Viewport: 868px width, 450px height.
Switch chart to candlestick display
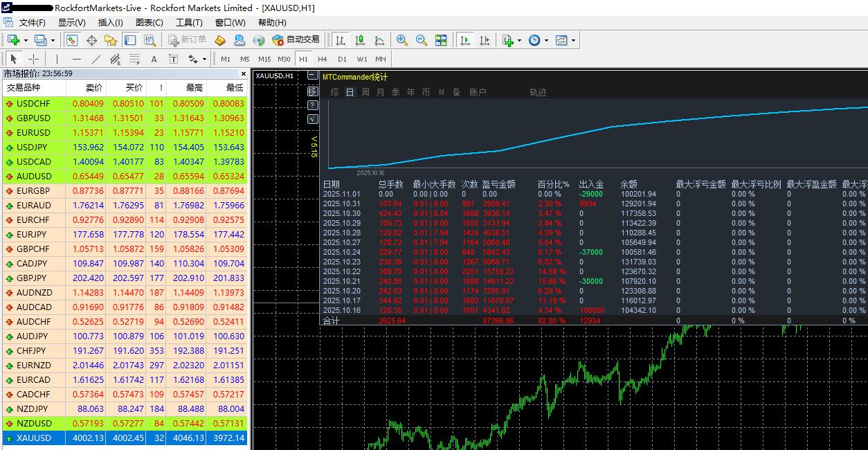pyautogui.click(x=360, y=40)
